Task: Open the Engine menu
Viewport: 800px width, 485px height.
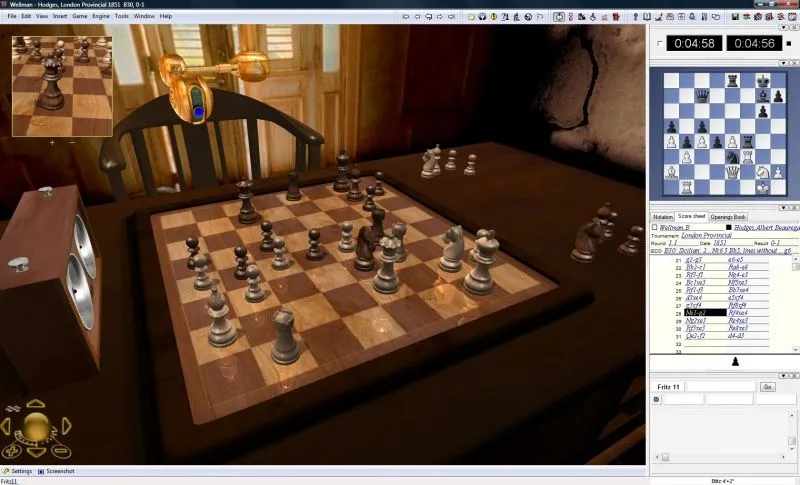Action: coord(100,16)
